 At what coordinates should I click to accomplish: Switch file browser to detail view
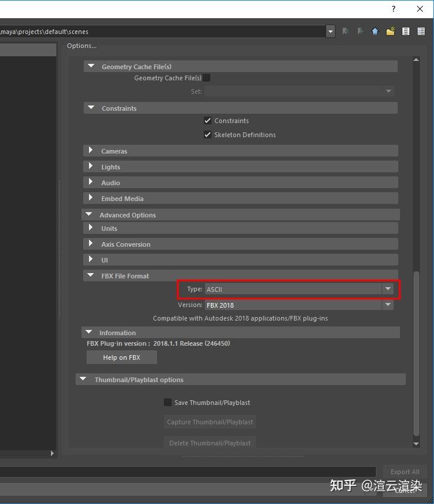[421, 31]
